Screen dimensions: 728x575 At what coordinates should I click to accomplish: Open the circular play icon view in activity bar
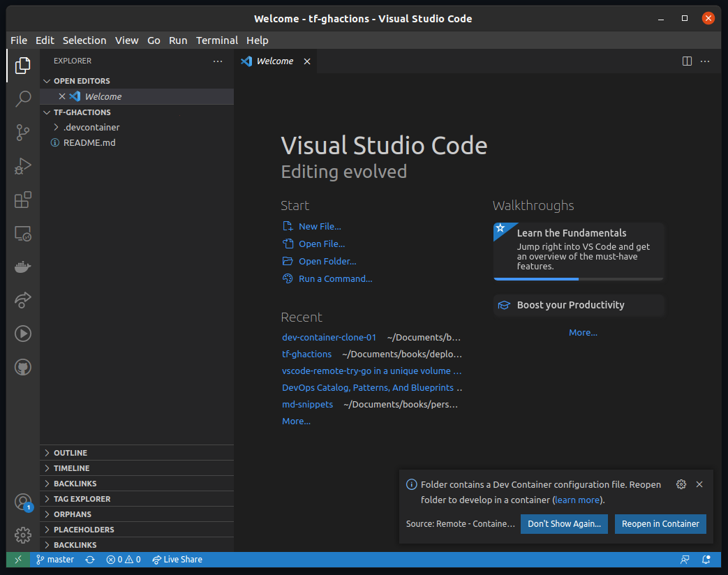pyautogui.click(x=23, y=334)
